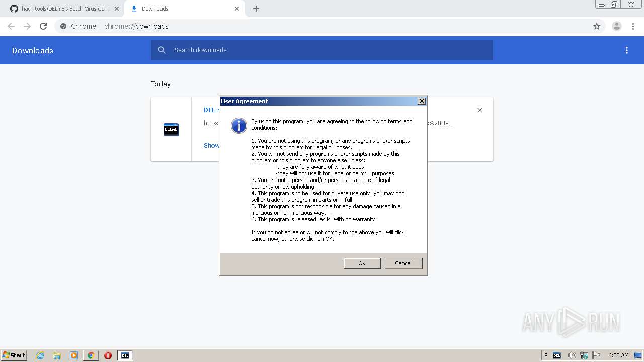Image resolution: width=644 pixels, height=362 pixels.
Task: Open the volume speaker tray icon
Action: click(572, 355)
